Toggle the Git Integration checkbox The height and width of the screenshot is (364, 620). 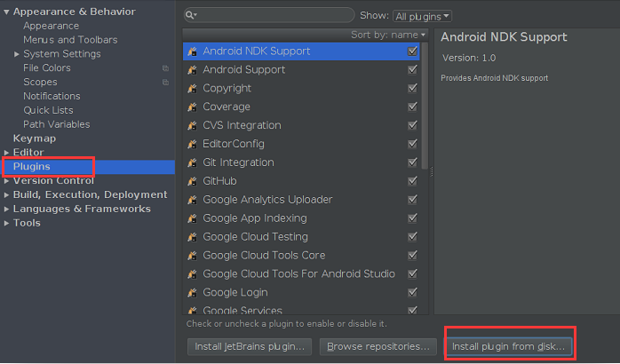pyautogui.click(x=412, y=162)
